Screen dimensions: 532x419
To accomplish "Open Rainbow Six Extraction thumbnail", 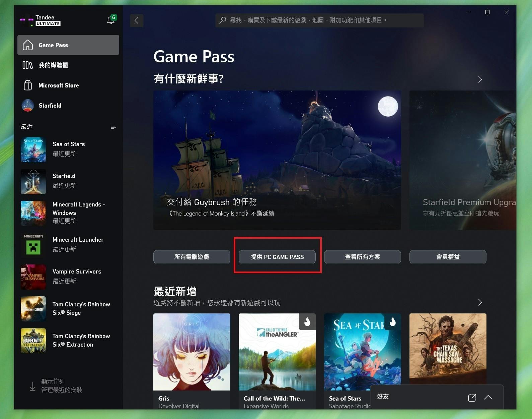I will coord(33,341).
